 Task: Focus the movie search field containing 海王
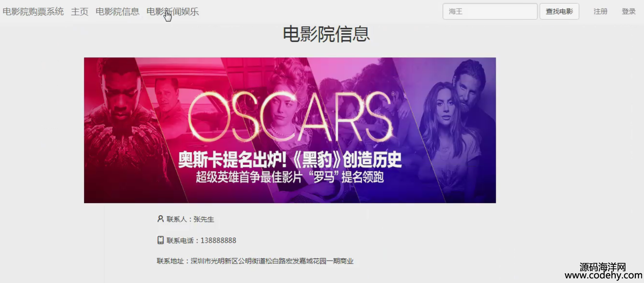click(490, 11)
